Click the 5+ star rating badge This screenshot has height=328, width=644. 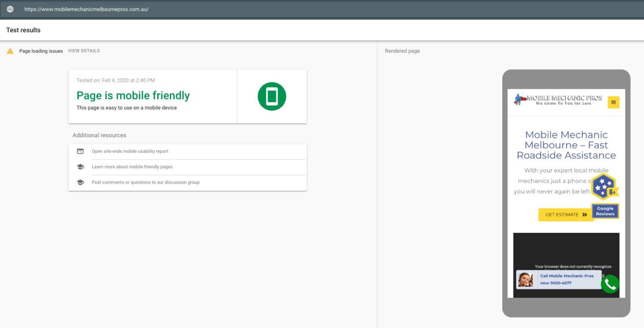604,187
